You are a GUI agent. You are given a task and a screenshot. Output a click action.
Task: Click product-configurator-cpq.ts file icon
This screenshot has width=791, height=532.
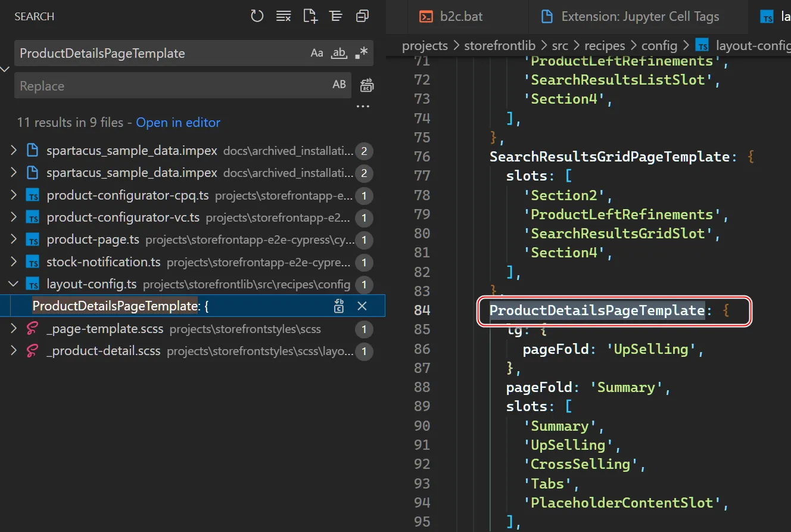point(33,195)
